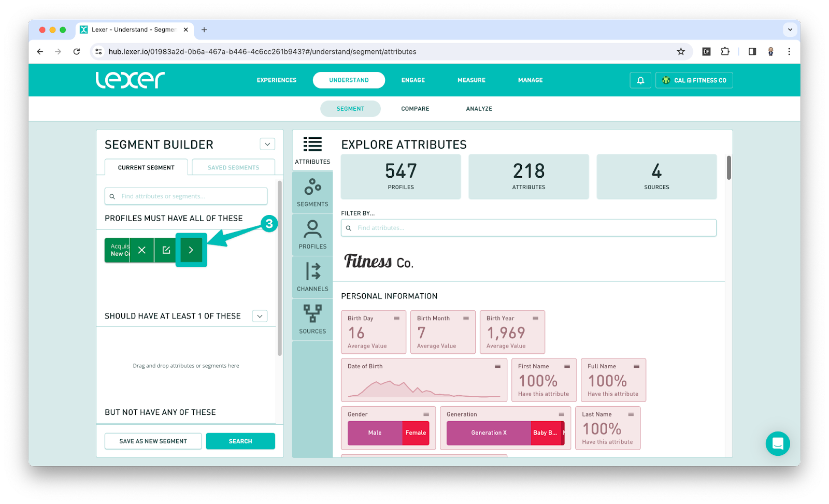Image resolution: width=829 pixels, height=504 pixels.
Task: Open the Intercom chat bubble
Action: point(778,443)
